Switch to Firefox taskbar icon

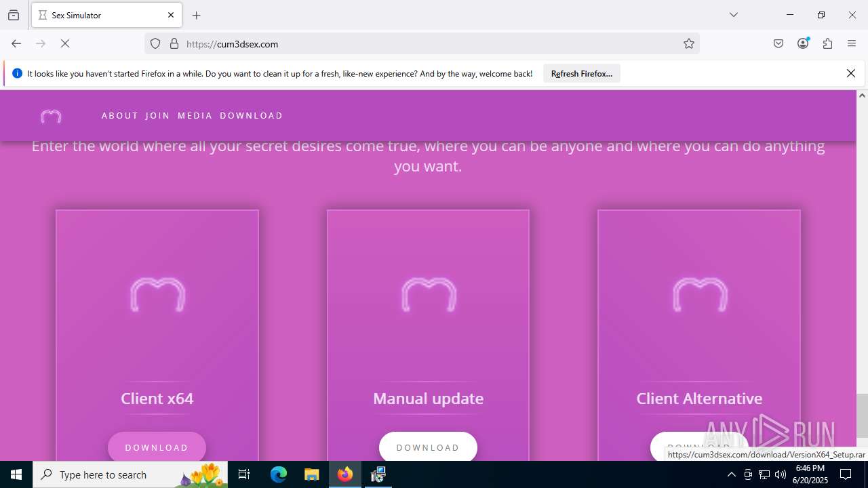click(x=345, y=474)
